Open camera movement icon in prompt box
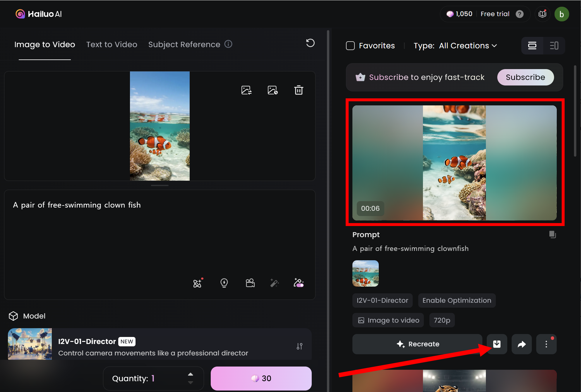 tap(250, 283)
